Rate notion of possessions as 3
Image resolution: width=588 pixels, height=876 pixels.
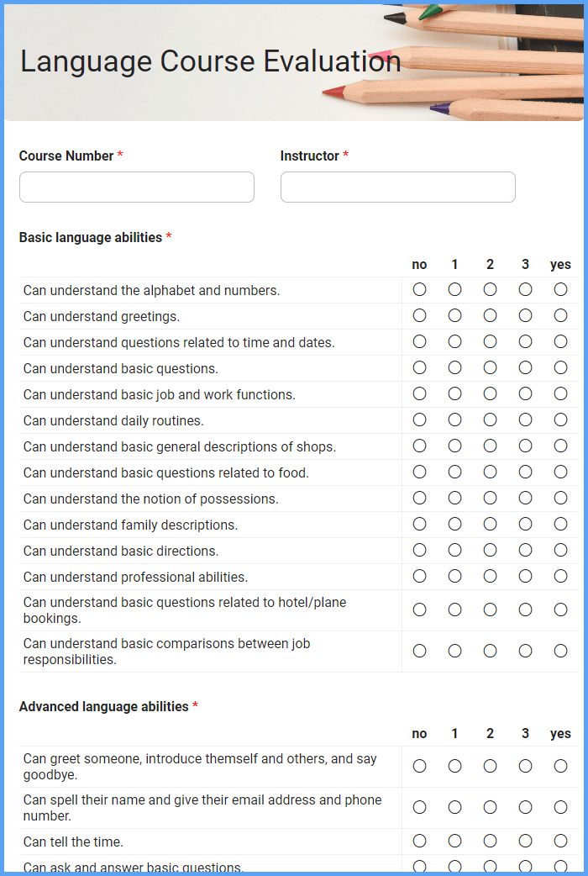pyautogui.click(x=525, y=499)
